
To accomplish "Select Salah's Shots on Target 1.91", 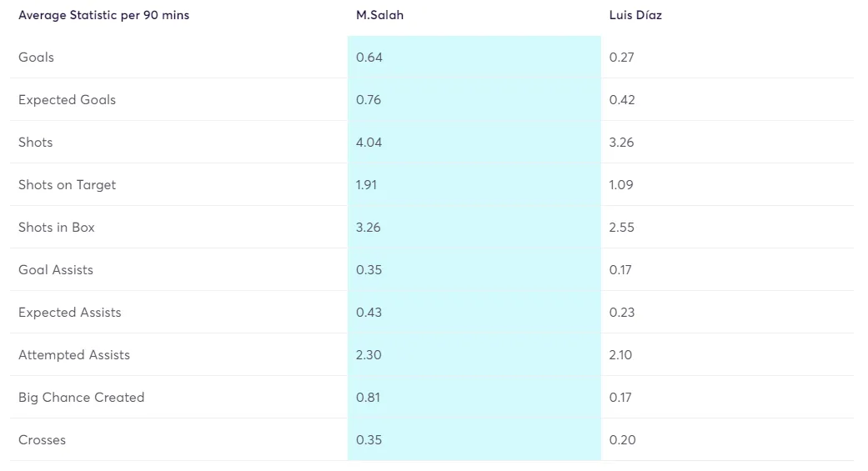I will pos(367,185).
